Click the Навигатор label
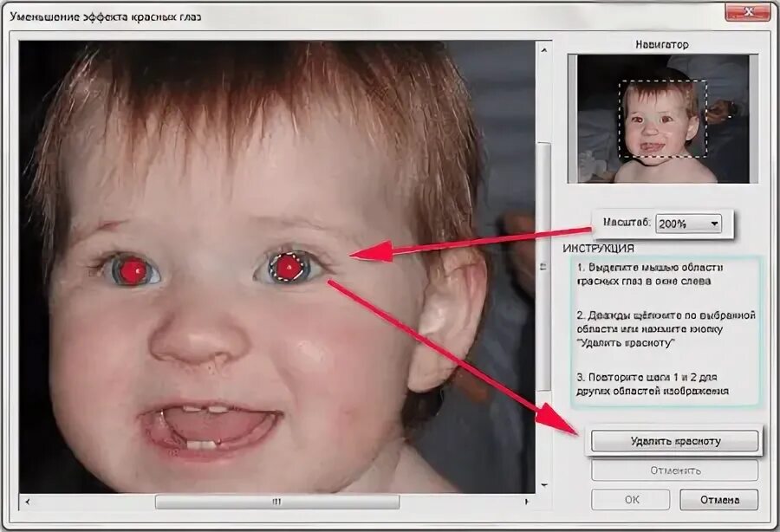The height and width of the screenshot is (532, 780). coord(662,44)
